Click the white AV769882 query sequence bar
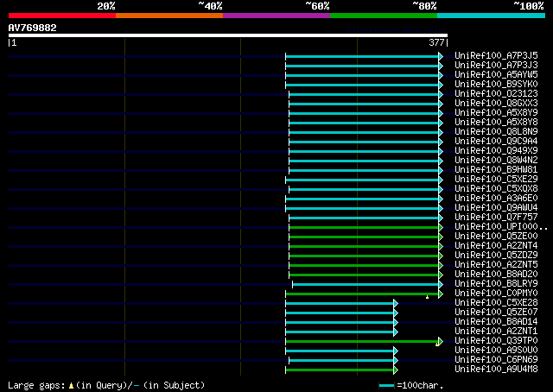The height and width of the screenshot is (392, 553). [x=228, y=35]
